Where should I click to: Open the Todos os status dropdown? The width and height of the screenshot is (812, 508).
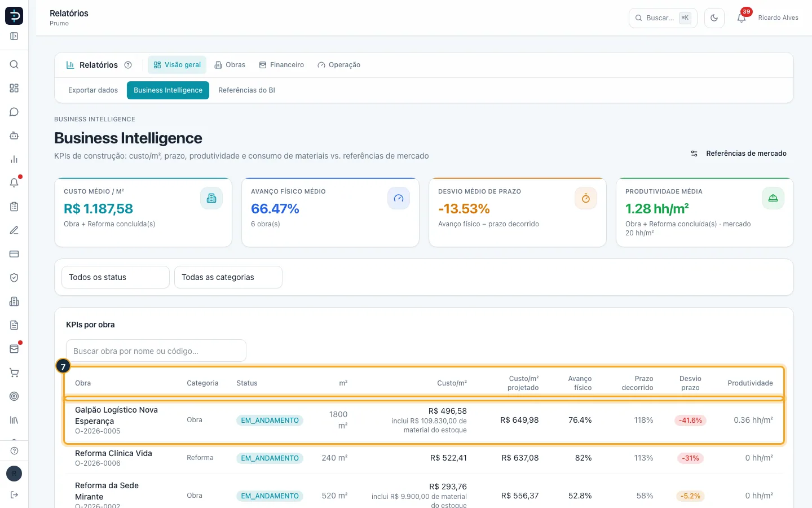tap(116, 277)
